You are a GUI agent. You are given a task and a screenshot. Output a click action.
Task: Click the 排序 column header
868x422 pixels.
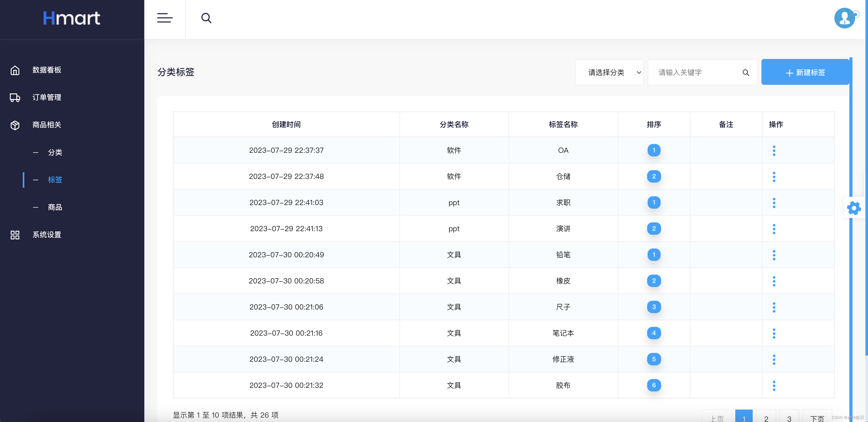coord(654,125)
